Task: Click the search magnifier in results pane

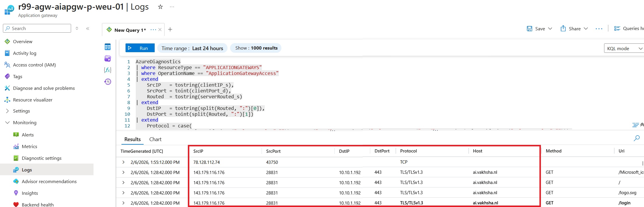Action: [x=636, y=138]
